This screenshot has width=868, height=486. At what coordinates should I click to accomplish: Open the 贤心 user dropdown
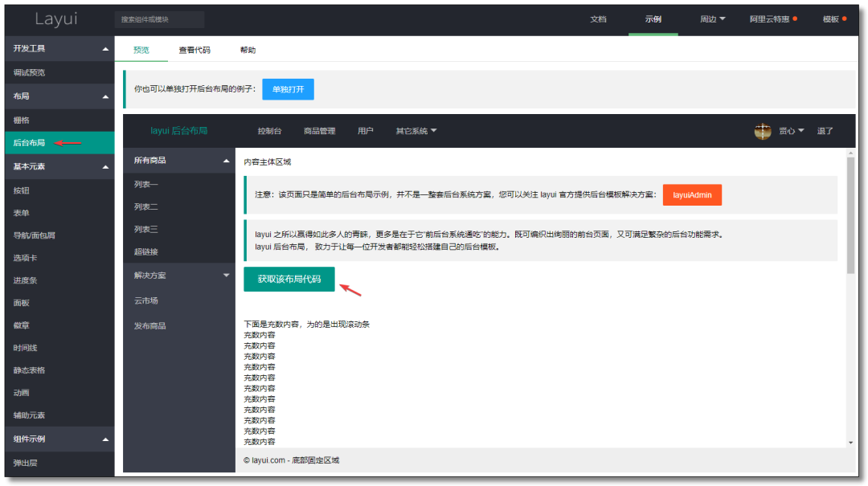[791, 131]
